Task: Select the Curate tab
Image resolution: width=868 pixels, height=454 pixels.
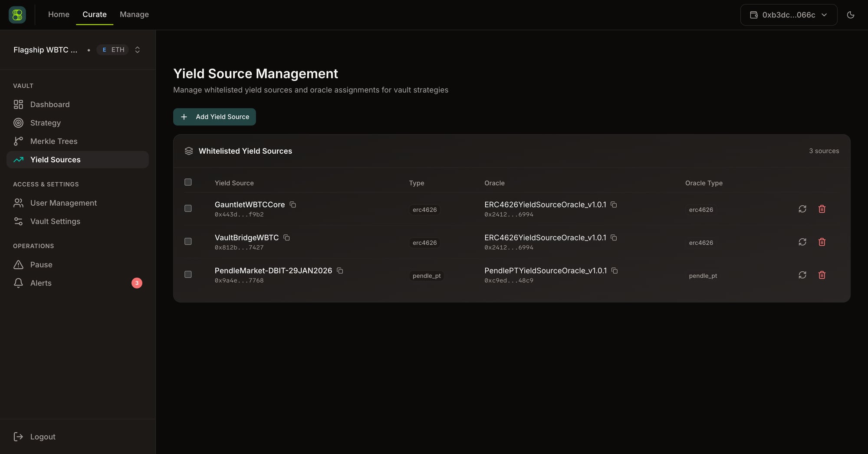Action: click(x=95, y=14)
